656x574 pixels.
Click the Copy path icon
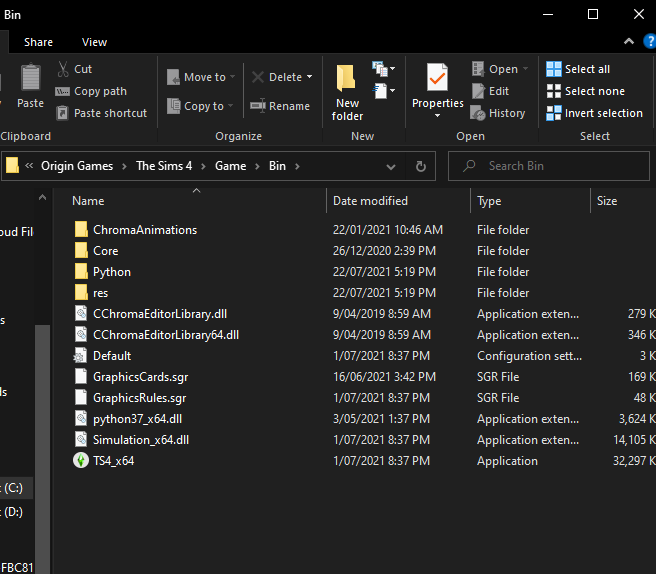tap(62, 91)
